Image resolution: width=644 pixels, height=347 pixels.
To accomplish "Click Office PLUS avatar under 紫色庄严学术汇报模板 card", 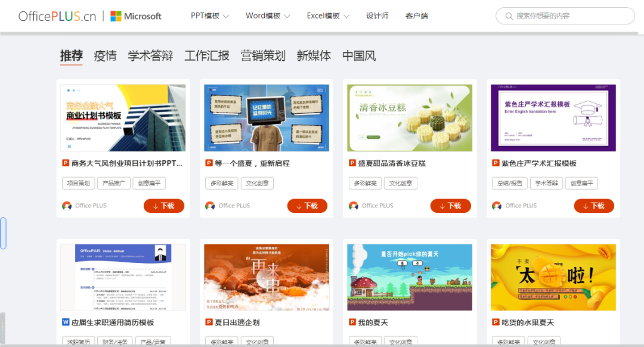I will (497, 206).
